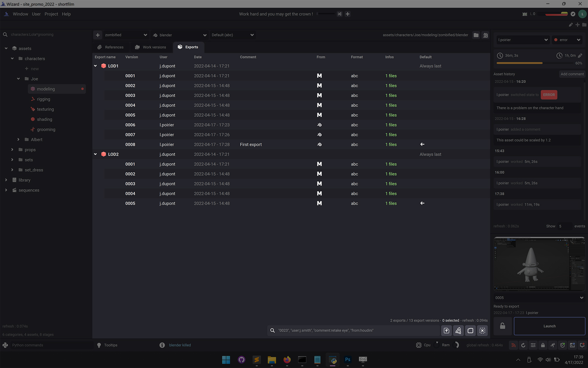Viewport: 588px width, 368px height.
Task: Open folder icon next to asset path
Action: 476,35
